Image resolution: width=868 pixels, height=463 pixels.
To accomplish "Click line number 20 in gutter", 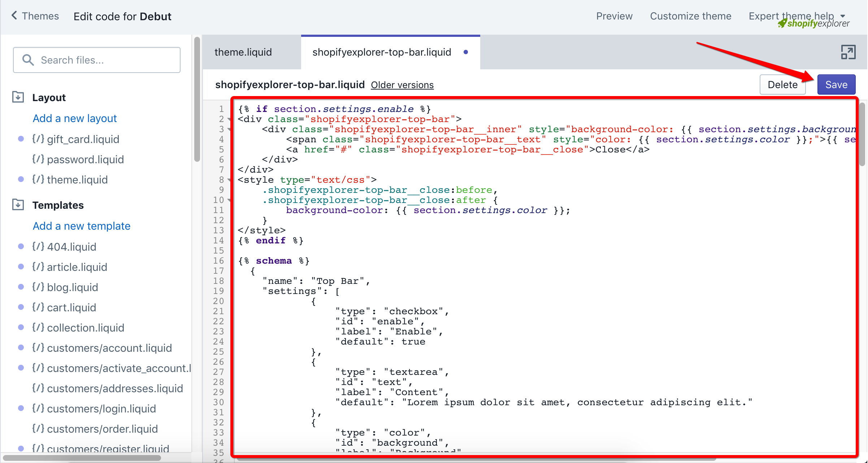I will 218,301.
